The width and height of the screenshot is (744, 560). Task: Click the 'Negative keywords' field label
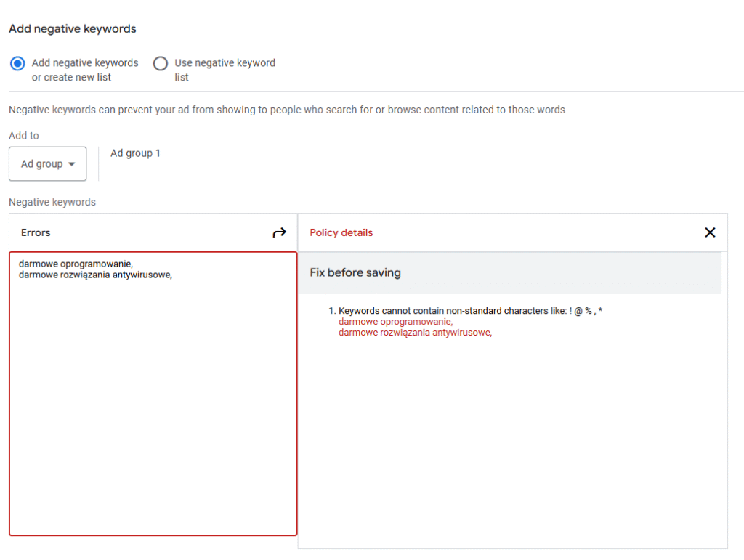[x=52, y=202]
